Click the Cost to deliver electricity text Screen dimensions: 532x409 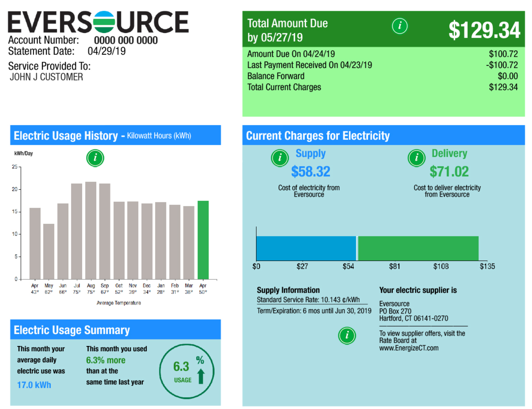[x=447, y=191]
